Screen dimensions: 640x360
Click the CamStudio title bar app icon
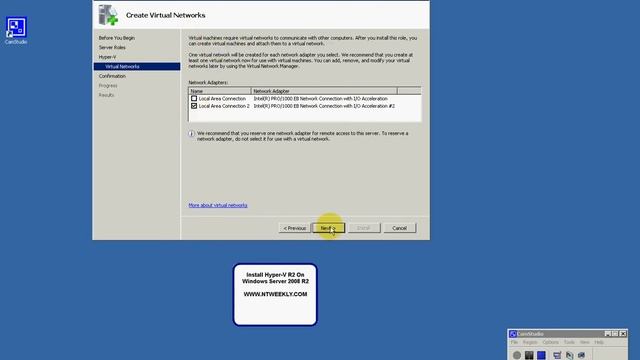pos(513,334)
